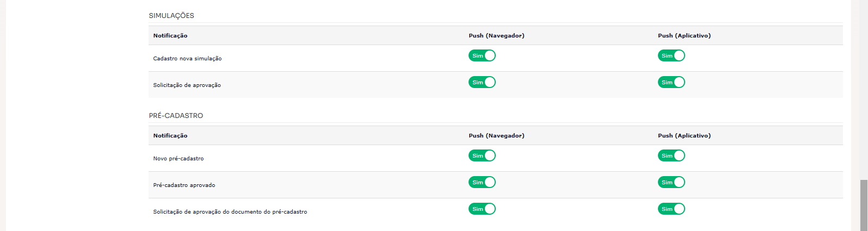Disable browser push for Novo pré-cadastro
The height and width of the screenshot is (231, 868).
pos(482,155)
